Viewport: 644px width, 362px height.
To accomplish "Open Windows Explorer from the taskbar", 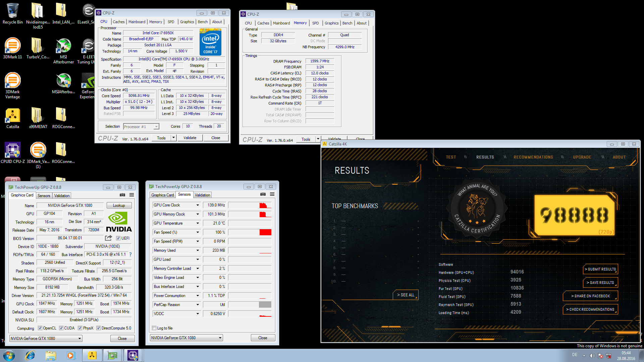I will tap(51, 355).
